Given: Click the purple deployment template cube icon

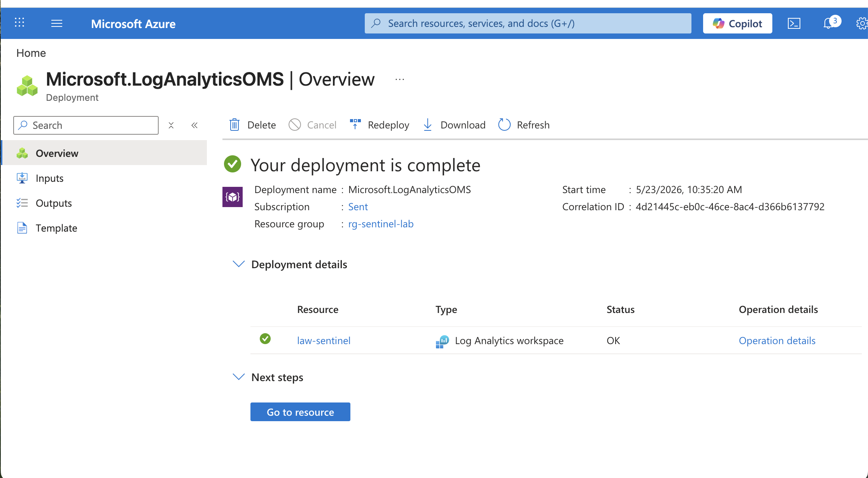Looking at the screenshot, I should pos(233,197).
